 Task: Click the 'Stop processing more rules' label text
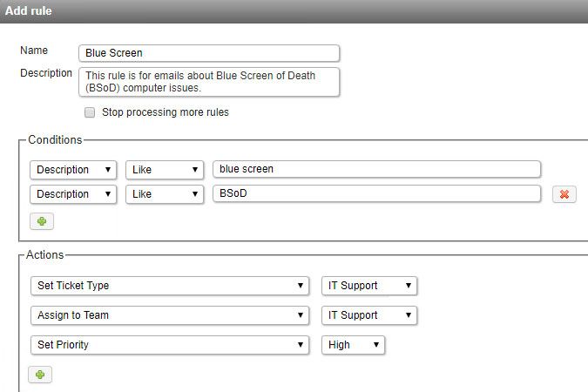point(166,112)
